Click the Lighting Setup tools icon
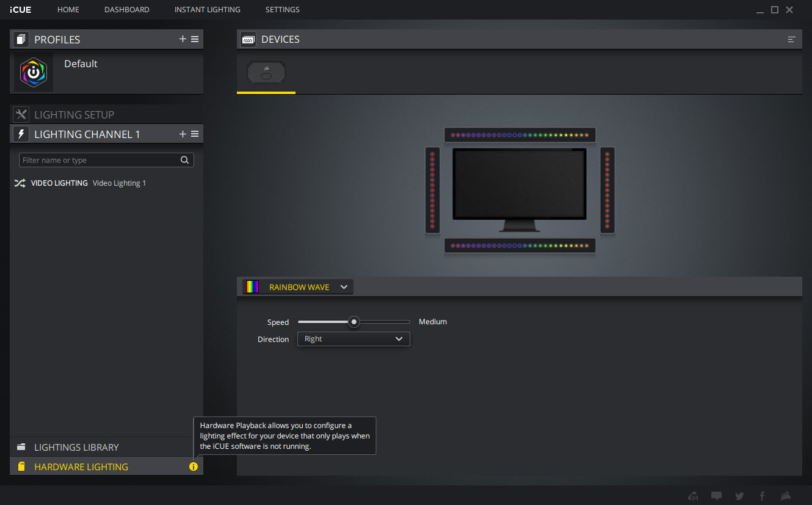812x505 pixels. point(21,114)
